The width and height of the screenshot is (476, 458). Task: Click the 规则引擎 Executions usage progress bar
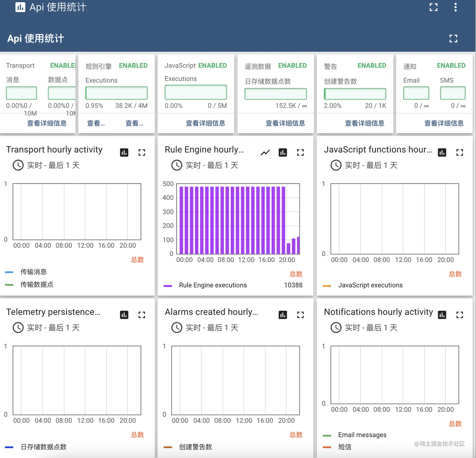point(116,93)
